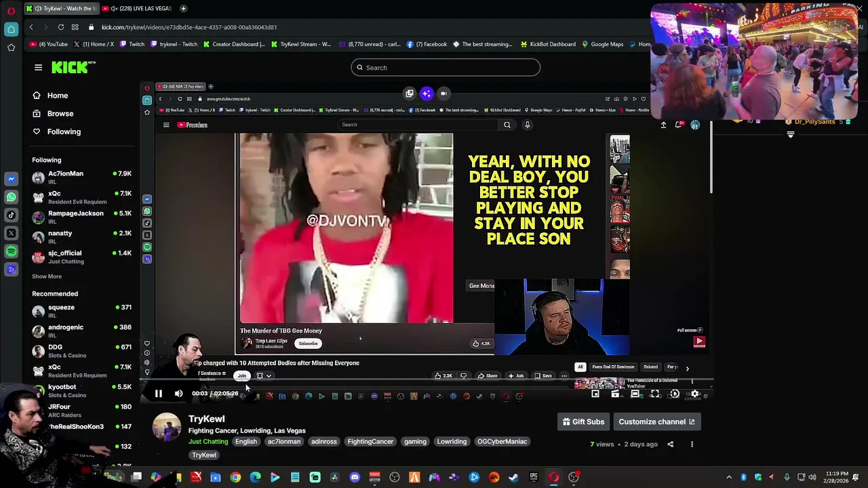Select the gaming tag
This screenshot has height=488, width=868.
point(415,442)
